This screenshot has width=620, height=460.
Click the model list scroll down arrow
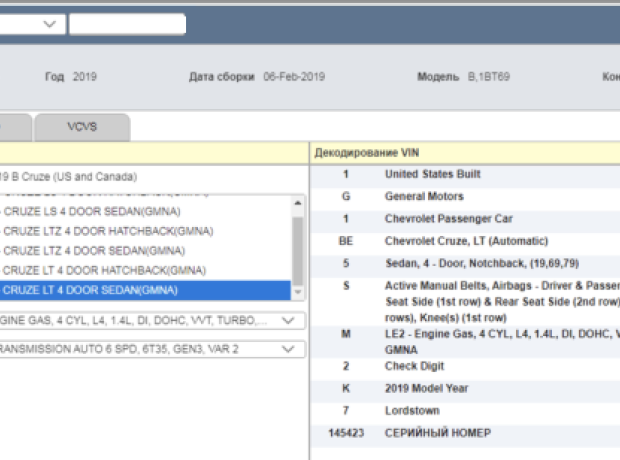point(298,292)
